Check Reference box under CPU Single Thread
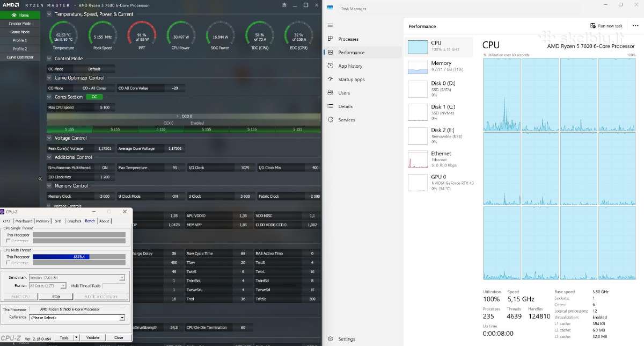The height and width of the screenshot is (346, 644). pyautogui.click(x=9, y=241)
